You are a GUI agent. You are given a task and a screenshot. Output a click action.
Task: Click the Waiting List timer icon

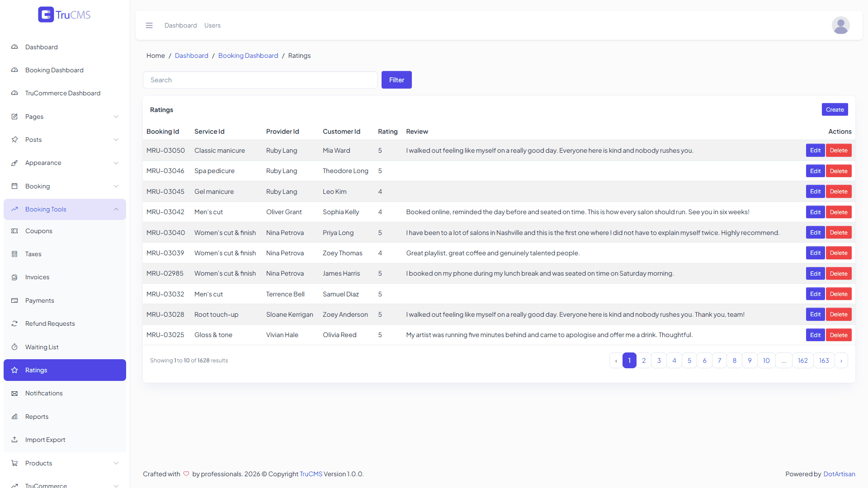(14, 347)
